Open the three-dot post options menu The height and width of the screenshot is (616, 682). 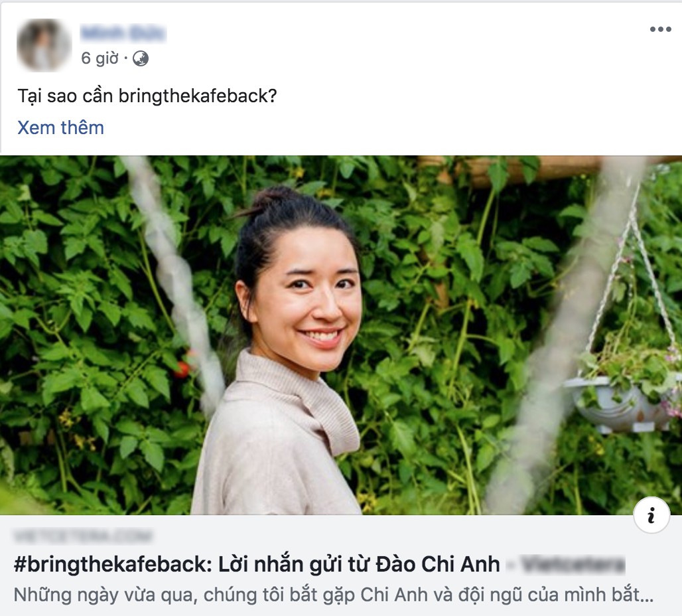(660, 29)
